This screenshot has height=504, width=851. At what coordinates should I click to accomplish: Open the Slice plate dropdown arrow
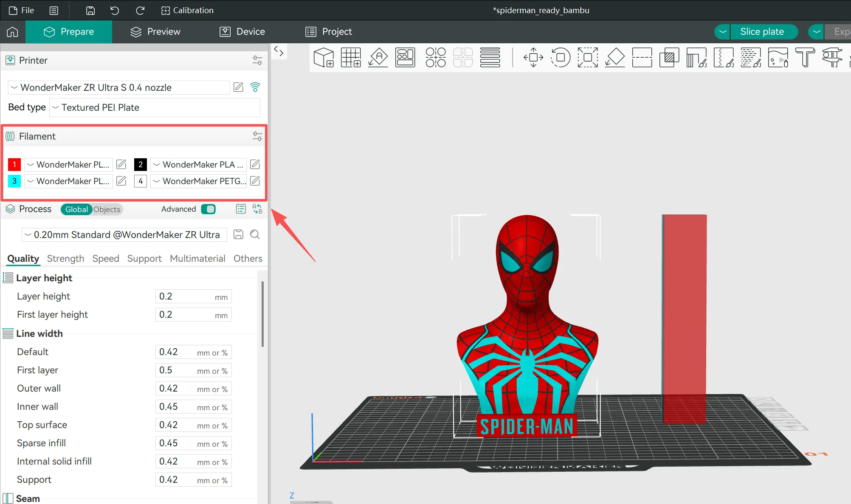[722, 32]
